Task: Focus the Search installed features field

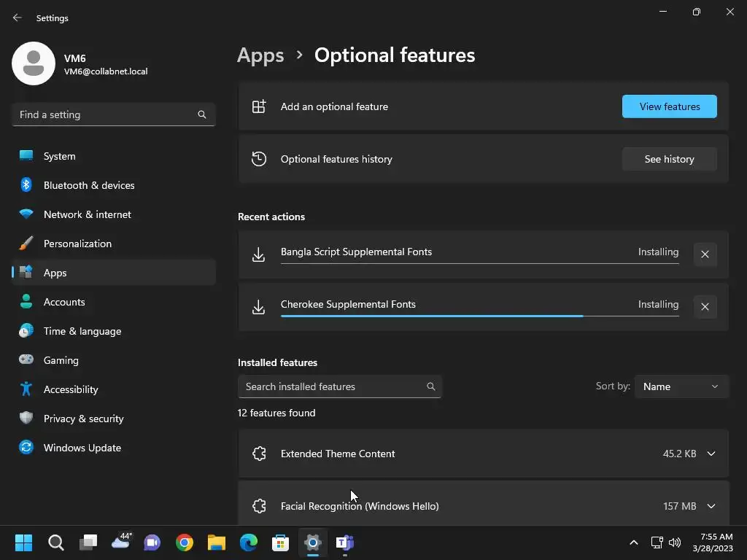Action: 332,386
